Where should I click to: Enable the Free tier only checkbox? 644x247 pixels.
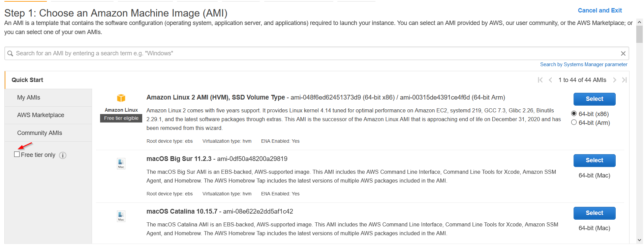(17, 154)
